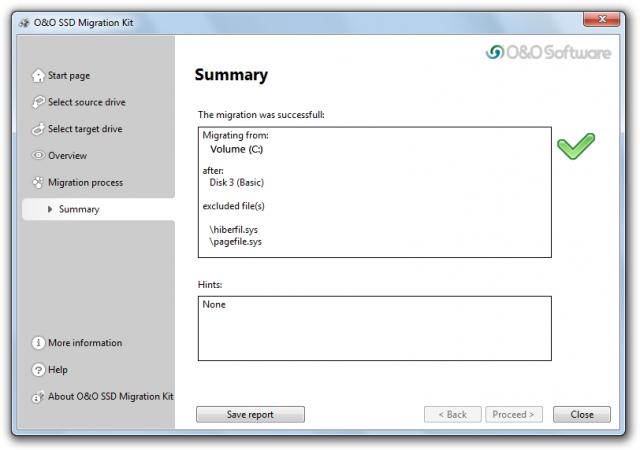Viewport: 640px width, 450px height.
Task: Open the Start page step
Action: (x=69, y=76)
